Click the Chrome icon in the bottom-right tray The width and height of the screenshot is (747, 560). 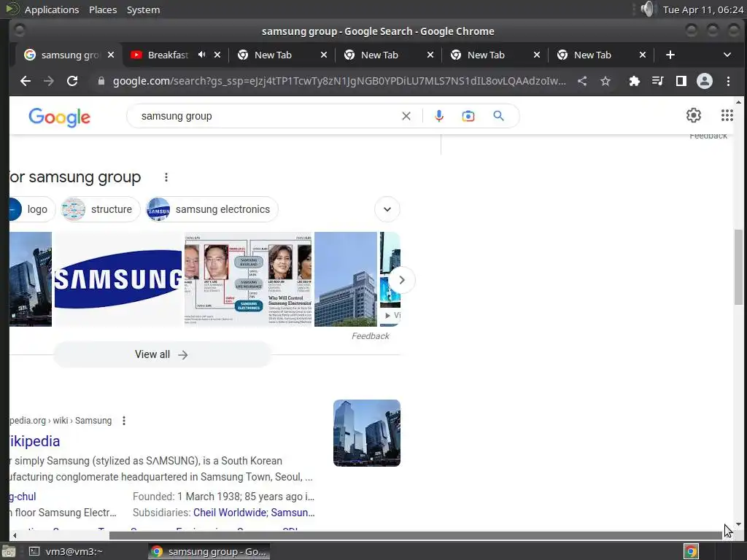(x=691, y=551)
